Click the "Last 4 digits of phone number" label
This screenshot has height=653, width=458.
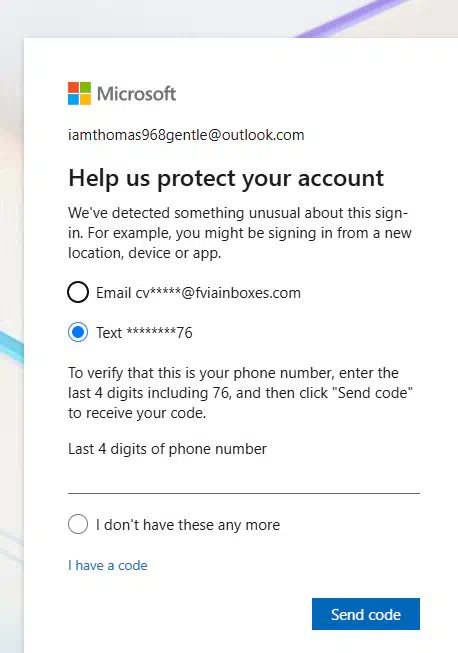click(167, 449)
